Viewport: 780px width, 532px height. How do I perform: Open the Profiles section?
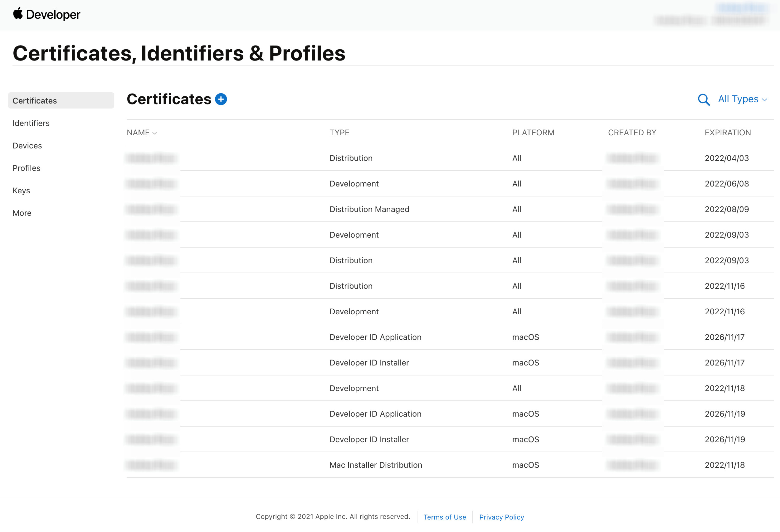pyautogui.click(x=26, y=168)
